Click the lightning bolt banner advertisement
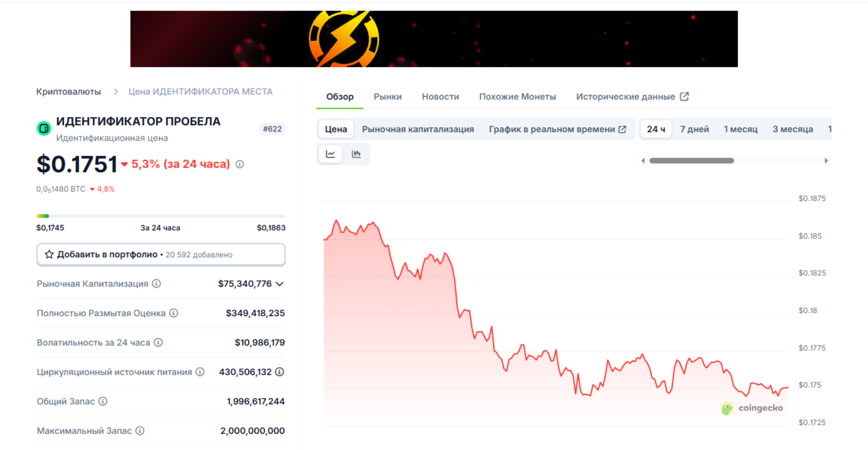The width and height of the screenshot is (868, 450). (434, 39)
